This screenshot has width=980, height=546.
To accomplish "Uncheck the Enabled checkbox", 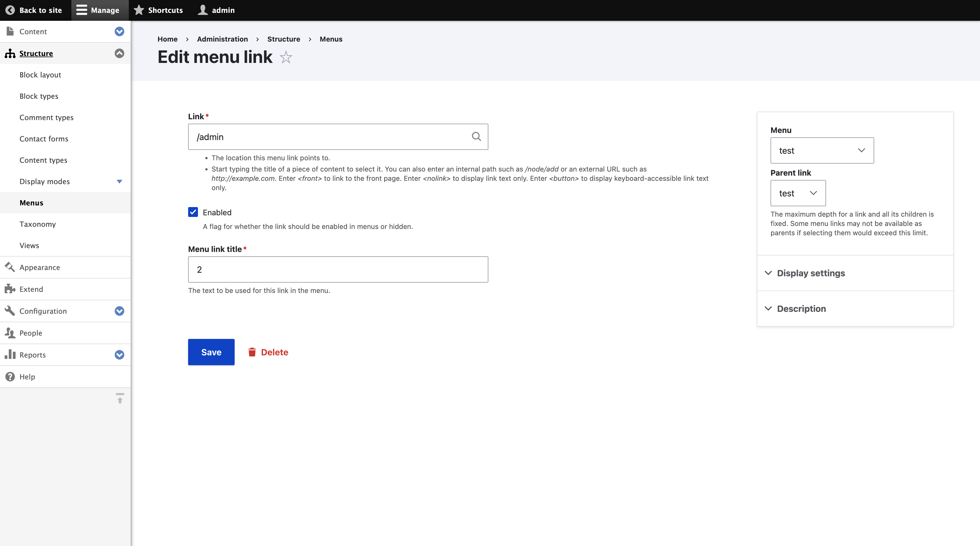I will 193,212.
